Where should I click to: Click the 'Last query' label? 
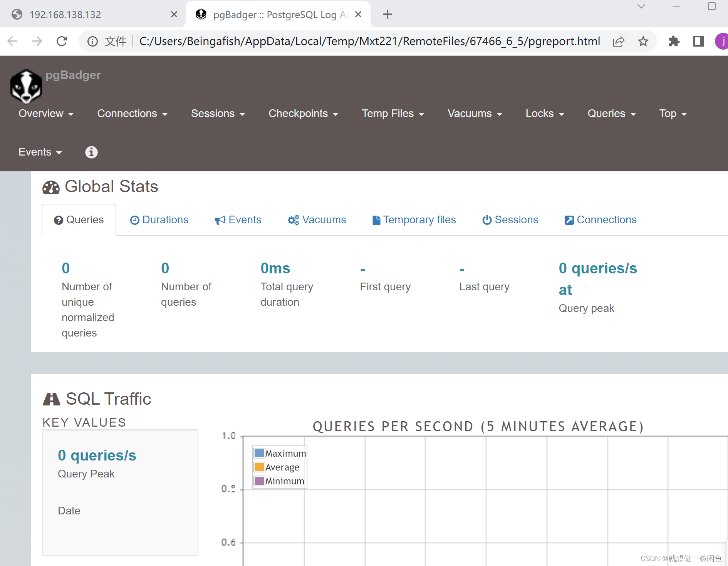click(484, 287)
